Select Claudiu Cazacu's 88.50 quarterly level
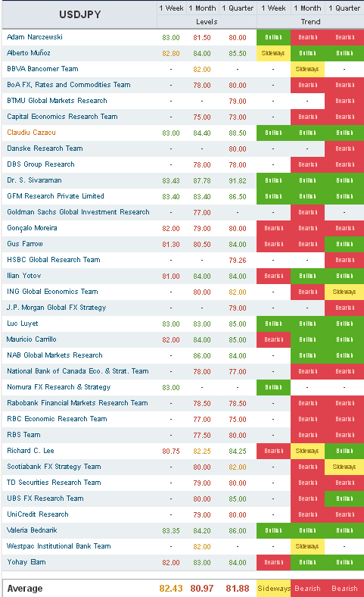 pyautogui.click(x=238, y=133)
